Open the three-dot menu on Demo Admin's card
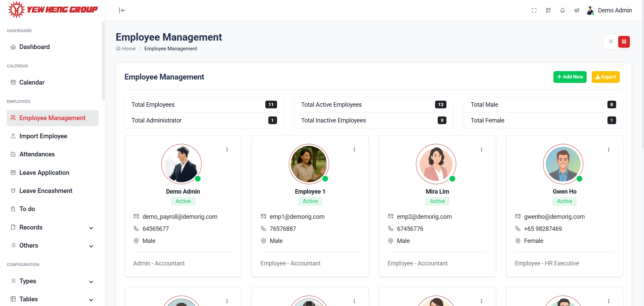644x306 pixels. [x=227, y=150]
